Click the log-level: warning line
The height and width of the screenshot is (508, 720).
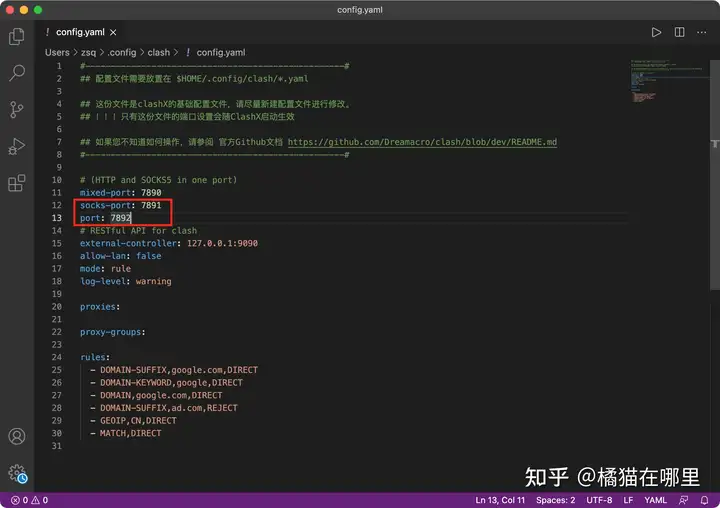pyautogui.click(x=125, y=281)
